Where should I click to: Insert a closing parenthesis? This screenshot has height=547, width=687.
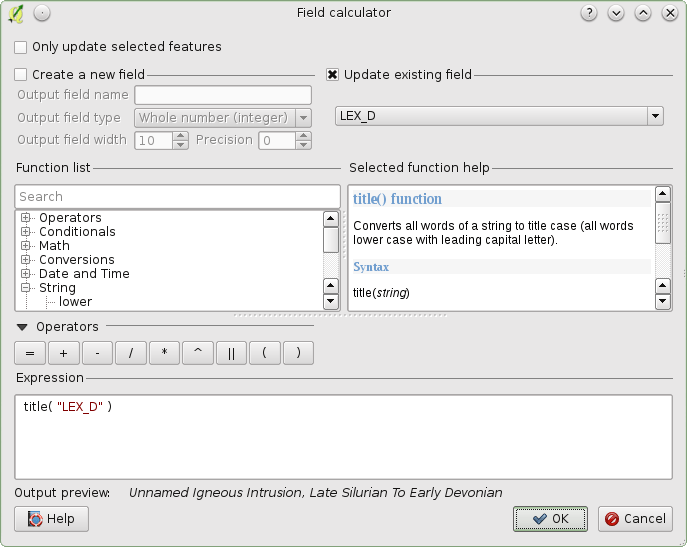tap(298, 353)
